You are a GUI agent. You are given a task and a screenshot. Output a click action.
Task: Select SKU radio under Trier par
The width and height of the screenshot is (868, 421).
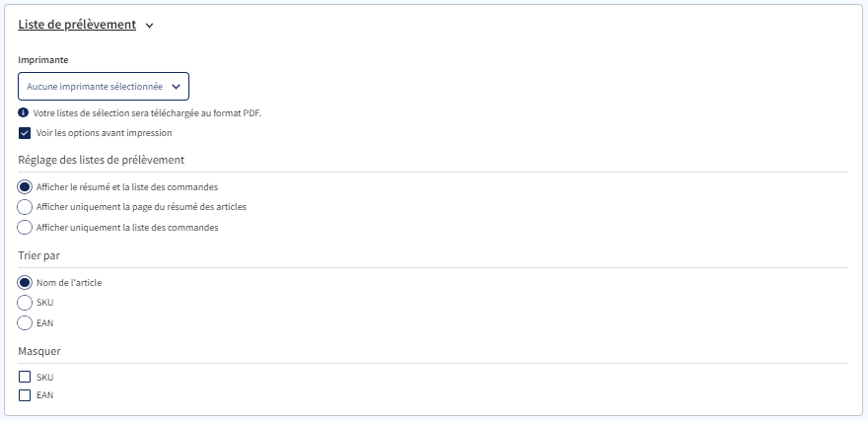[x=25, y=303]
